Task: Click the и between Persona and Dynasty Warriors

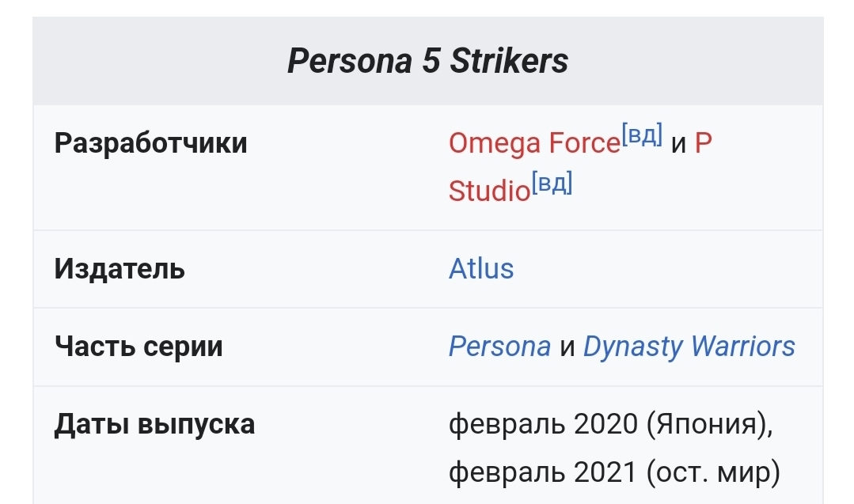Action: [x=567, y=347]
